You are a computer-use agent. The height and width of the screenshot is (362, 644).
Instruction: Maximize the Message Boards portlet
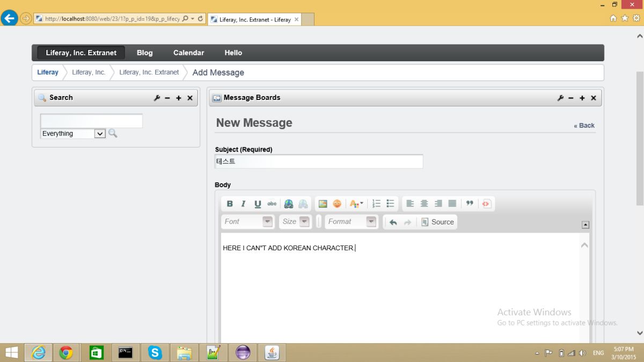point(582,98)
